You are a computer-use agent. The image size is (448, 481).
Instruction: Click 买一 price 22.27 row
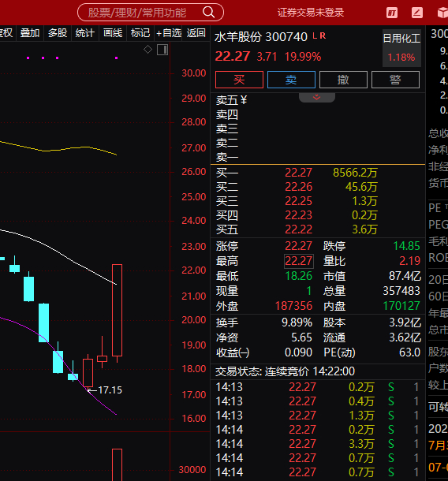click(x=318, y=173)
